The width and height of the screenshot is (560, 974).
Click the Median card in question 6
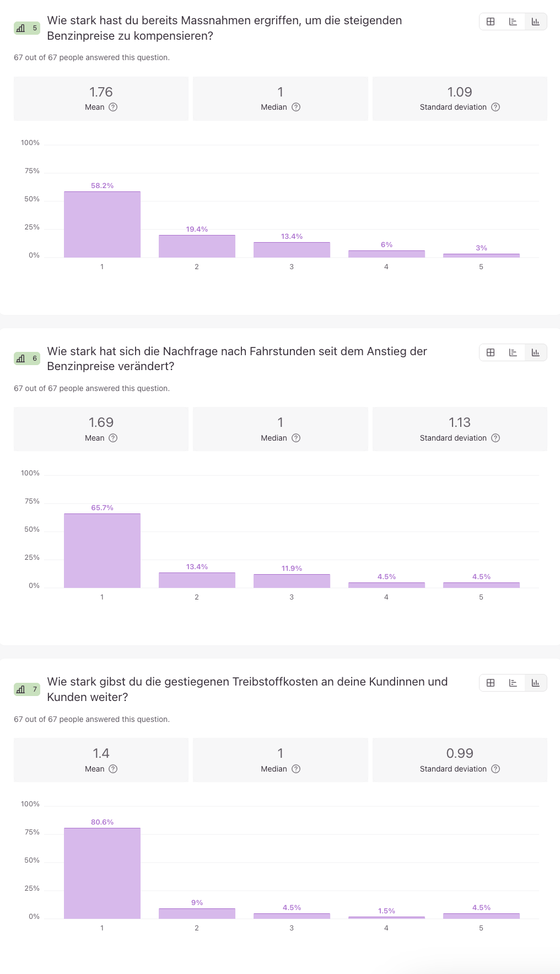click(x=280, y=429)
